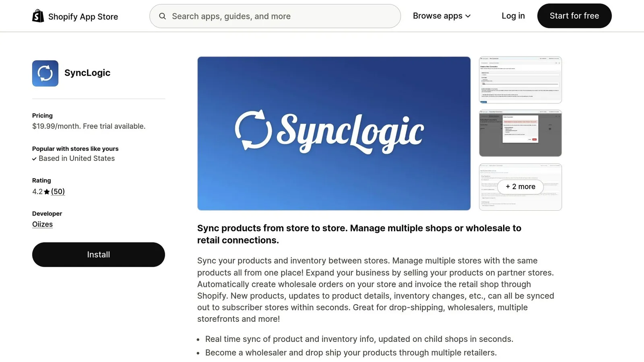Open the New Connection screenshot thumbnail
644x362 pixels.
(520, 80)
